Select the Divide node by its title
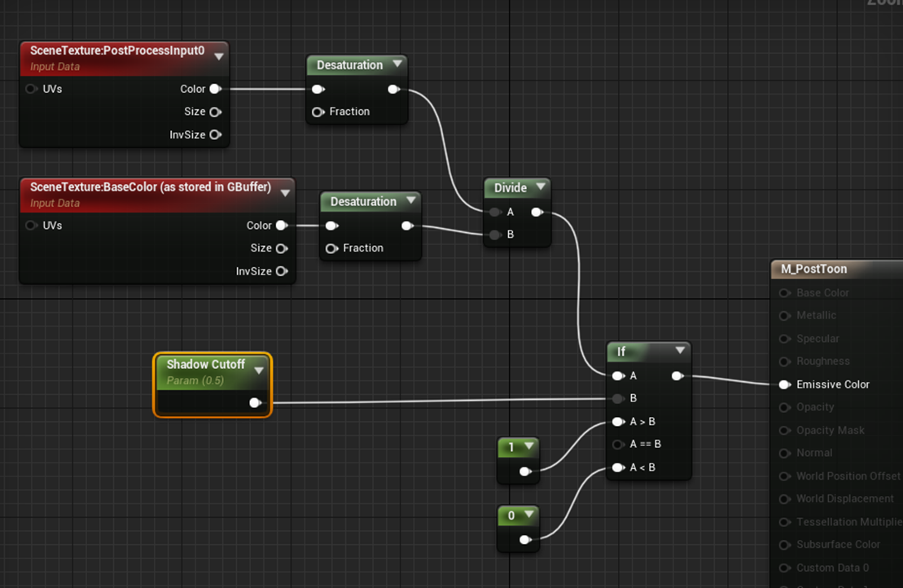Screen dimensions: 903x588 pos(511,188)
